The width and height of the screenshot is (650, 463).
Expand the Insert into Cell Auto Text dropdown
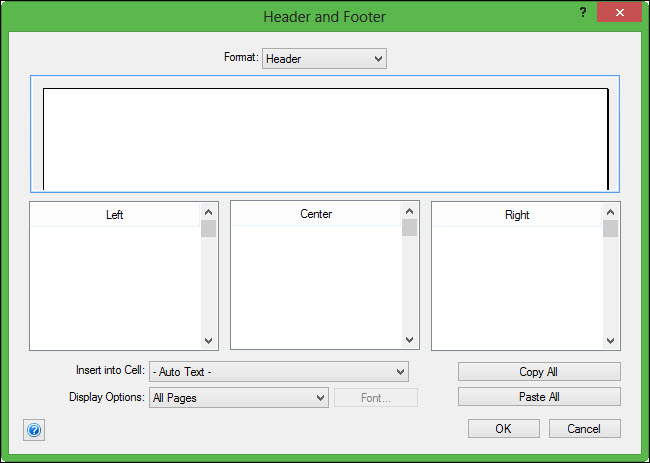(x=279, y=372)
